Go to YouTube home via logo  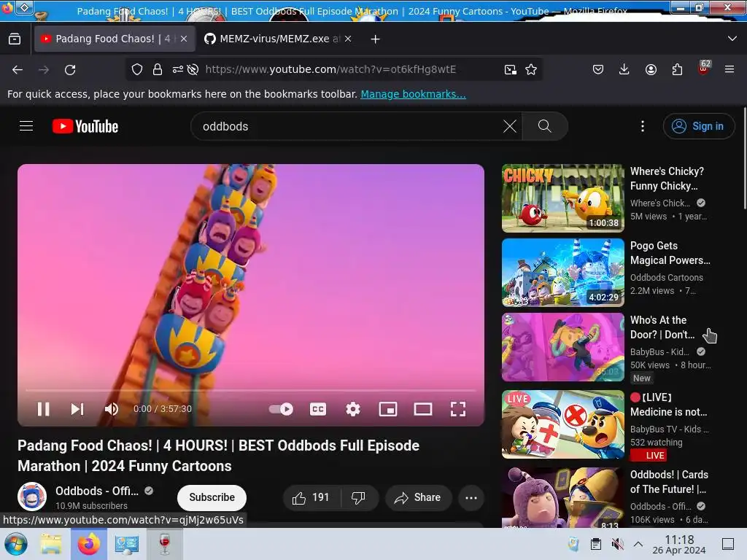point(85,126)
